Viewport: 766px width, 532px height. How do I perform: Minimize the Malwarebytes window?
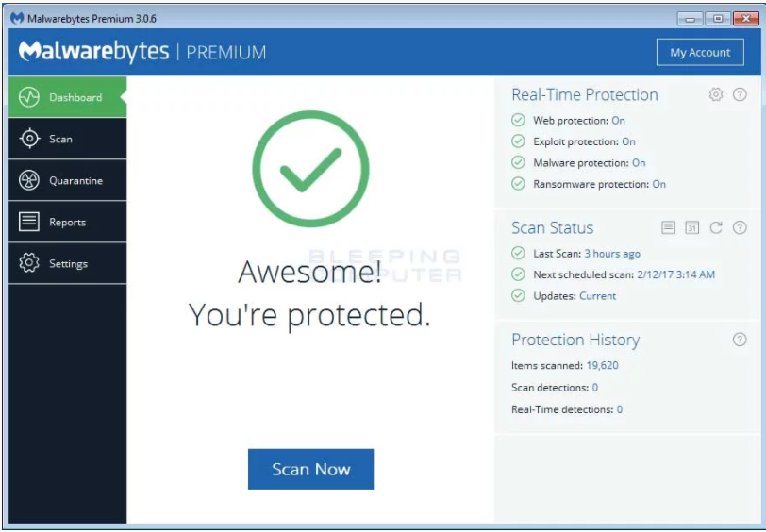(691, 19)
